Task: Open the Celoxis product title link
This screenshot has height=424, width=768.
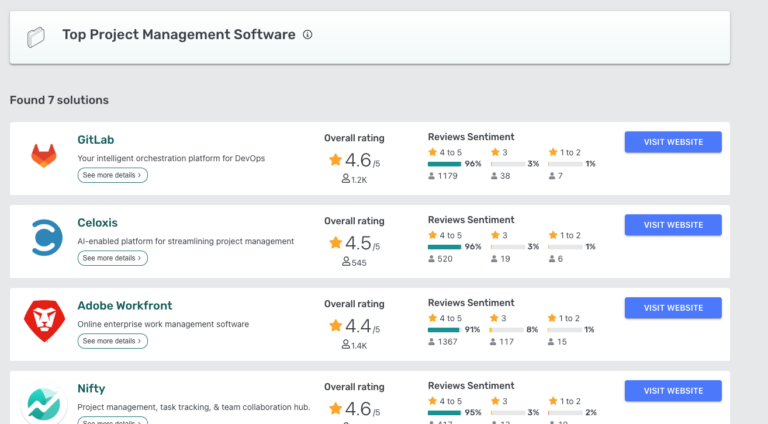Action: [x=97, y=223]
